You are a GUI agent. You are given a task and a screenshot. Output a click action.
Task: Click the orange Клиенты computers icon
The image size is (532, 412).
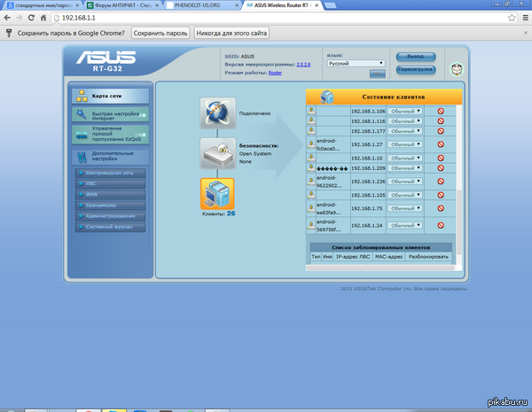217,193
